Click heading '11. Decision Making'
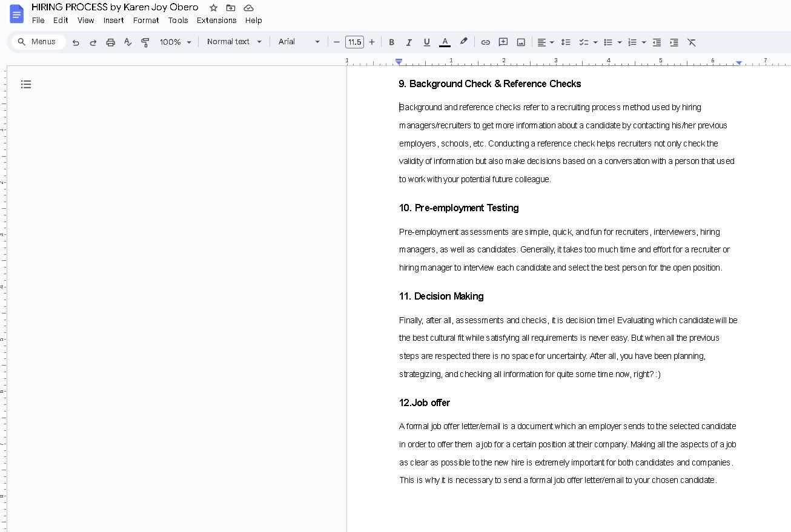The height and width of the screenshot is (532, 791). point(441,296)
